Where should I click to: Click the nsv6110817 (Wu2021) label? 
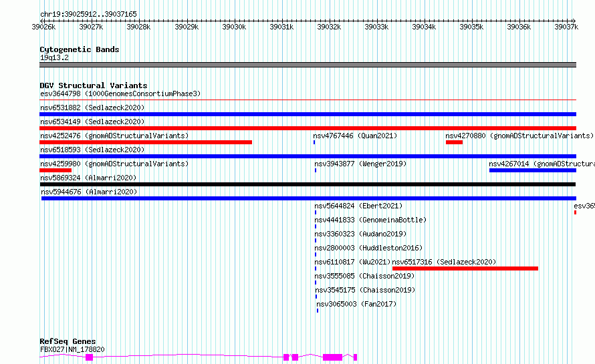point(352,262)
